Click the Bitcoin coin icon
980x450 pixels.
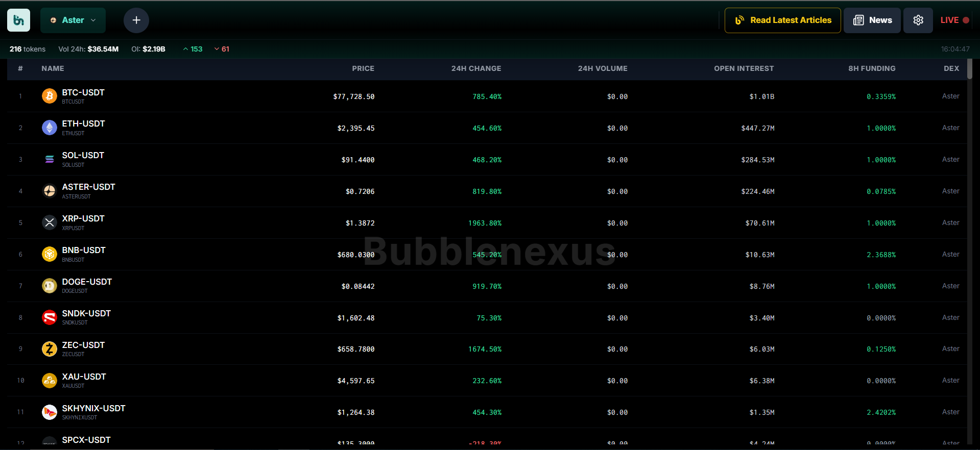50,96
